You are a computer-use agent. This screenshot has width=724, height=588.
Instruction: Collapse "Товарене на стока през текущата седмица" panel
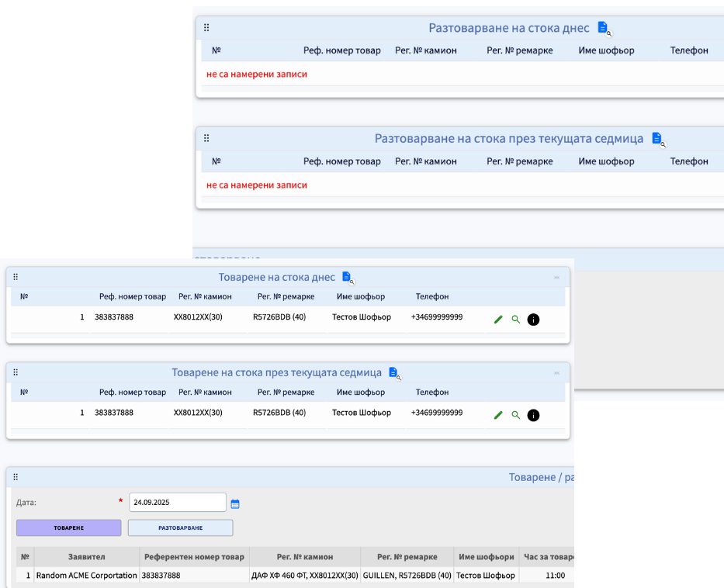(x=556, y=372)
